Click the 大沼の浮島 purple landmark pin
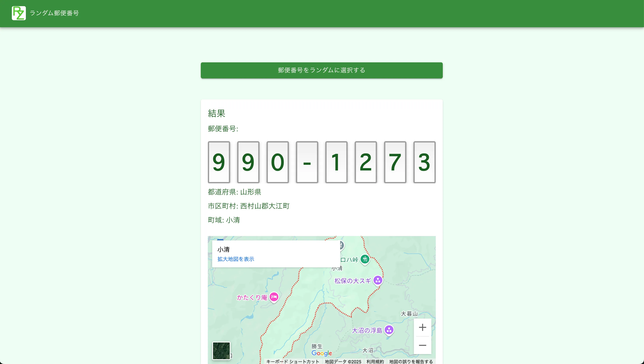This screenshot has width=644, height=364. click(389, 330)
